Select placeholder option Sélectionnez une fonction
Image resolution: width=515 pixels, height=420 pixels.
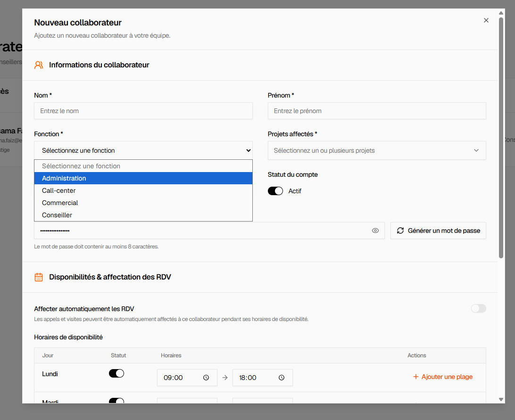coord(143,166)
